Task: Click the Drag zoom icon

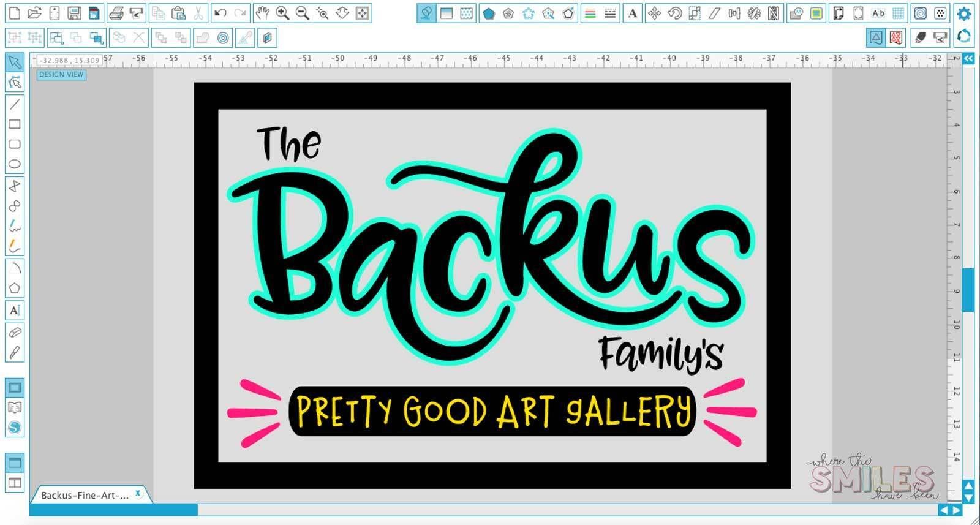Action: (x=342, y=13)
